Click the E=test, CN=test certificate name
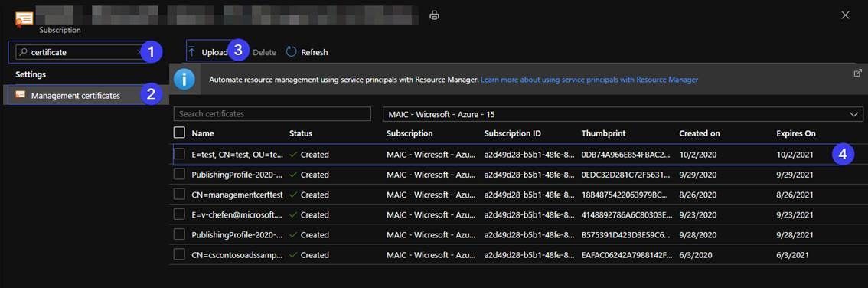The height and width of the screenshot is (288, 868). coord(237,155)
